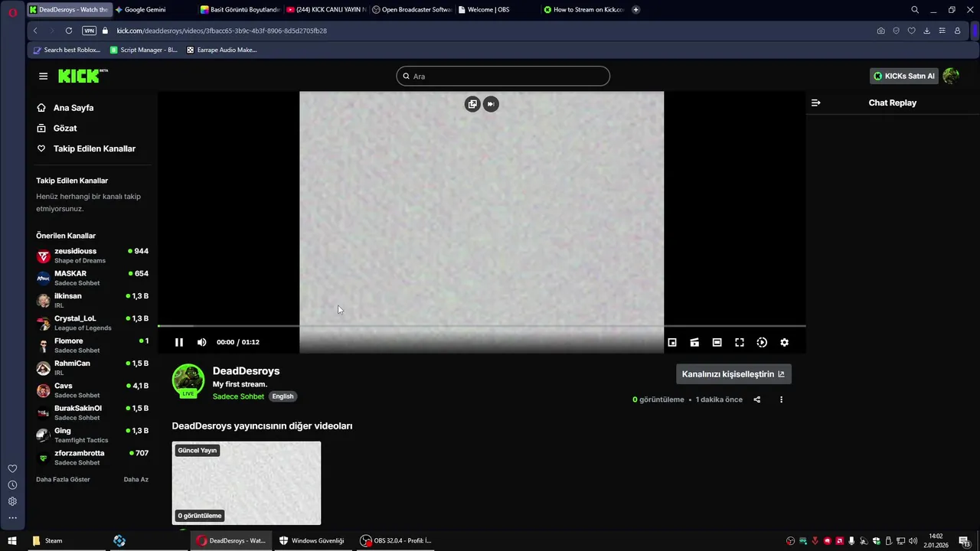This screenshot has width=980, height=551.
Task: Click the browser back arrow
Action: (35, 31)
